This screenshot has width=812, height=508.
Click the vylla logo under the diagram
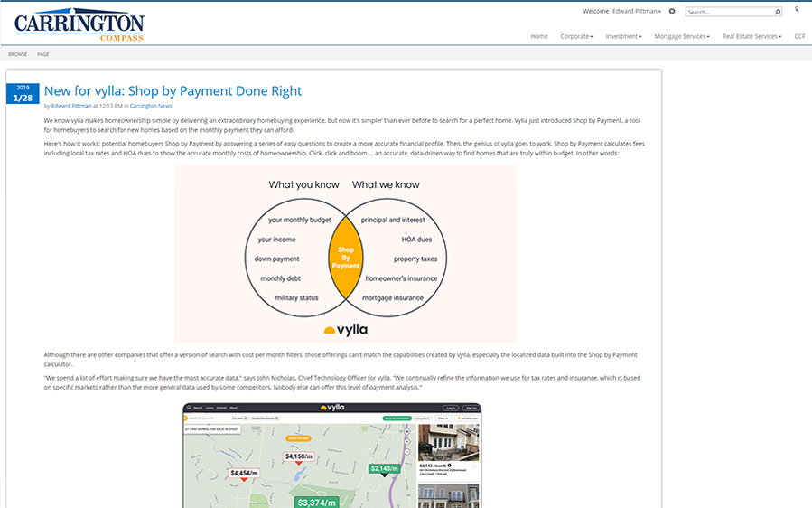[x=346, y=329]
